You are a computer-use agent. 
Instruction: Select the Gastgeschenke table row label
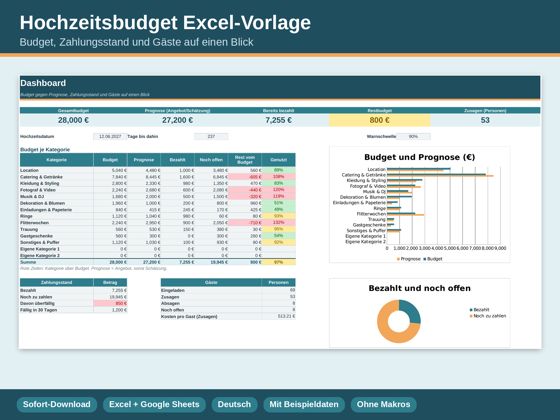click(x=36, y=236)
